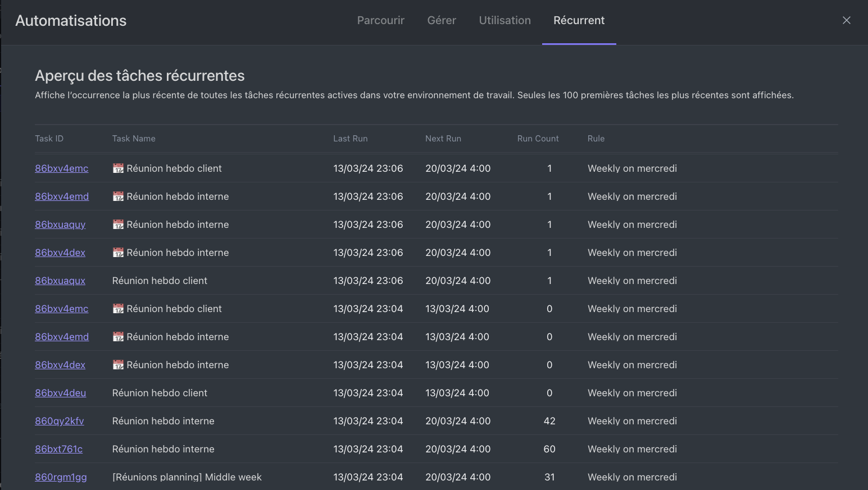Click the Task Name column header
868x490 pixels.
click(134, 139)
